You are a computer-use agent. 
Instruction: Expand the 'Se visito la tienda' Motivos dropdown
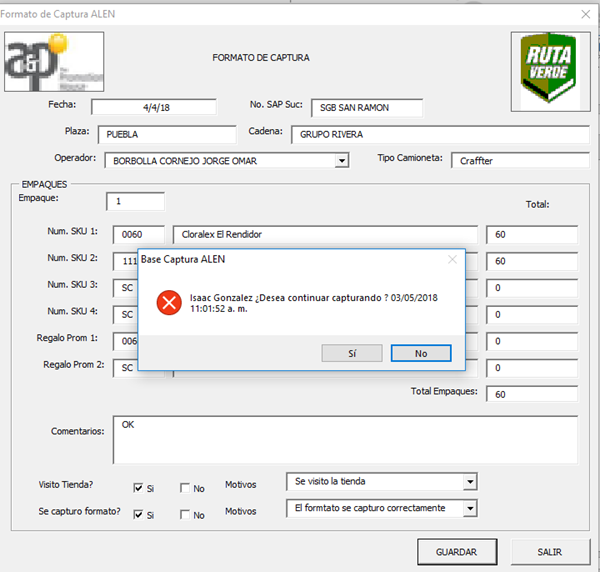click(469, 482)
